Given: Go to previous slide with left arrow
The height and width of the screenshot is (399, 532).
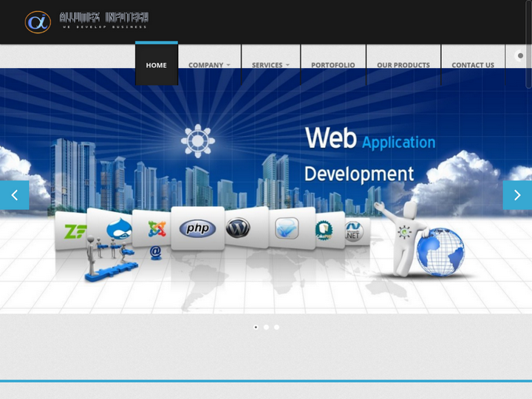Looking at the screenshot, I should (x=14, y=195).
